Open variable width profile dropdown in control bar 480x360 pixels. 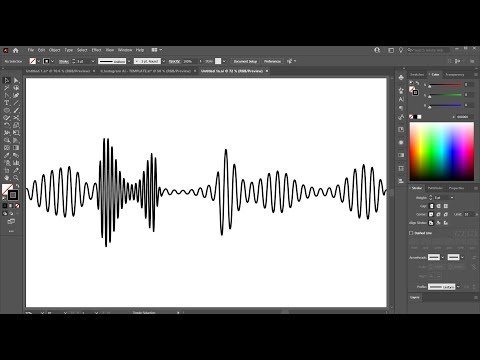click(x=129, y=61)
